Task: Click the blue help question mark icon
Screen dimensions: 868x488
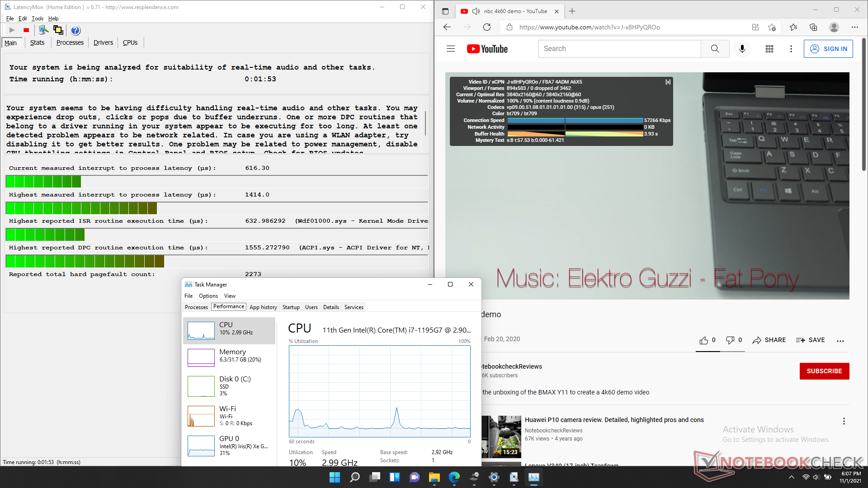Action: 75,30
